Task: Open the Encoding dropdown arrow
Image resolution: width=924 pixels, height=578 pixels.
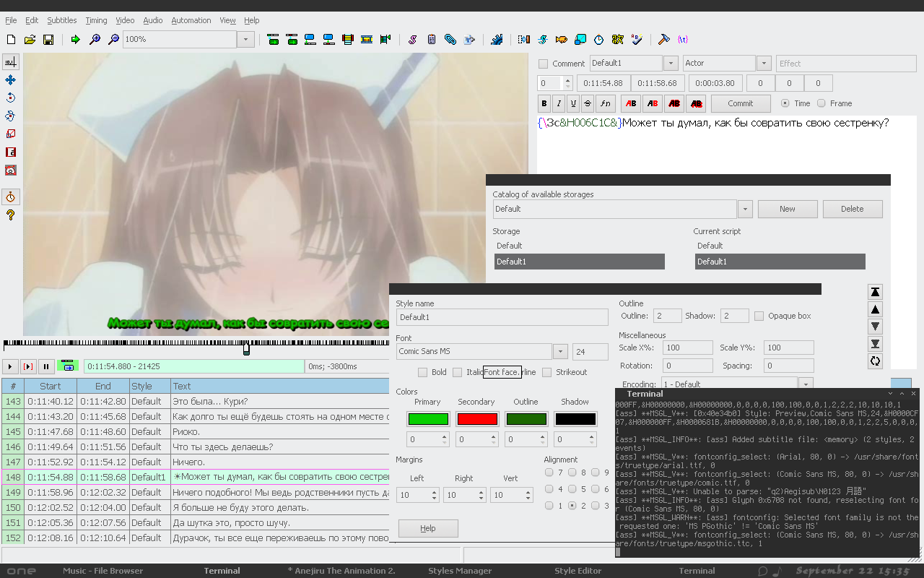Action: point(806,384)
